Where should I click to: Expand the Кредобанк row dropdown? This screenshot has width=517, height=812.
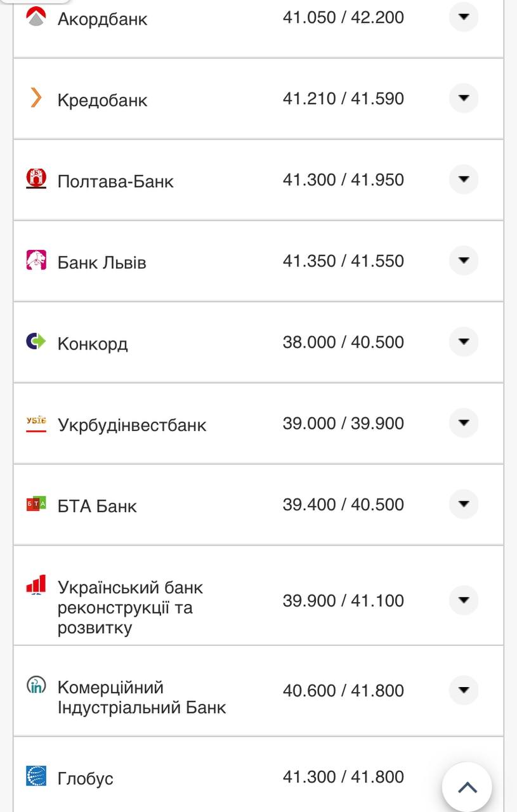click(x=464, y=98)
